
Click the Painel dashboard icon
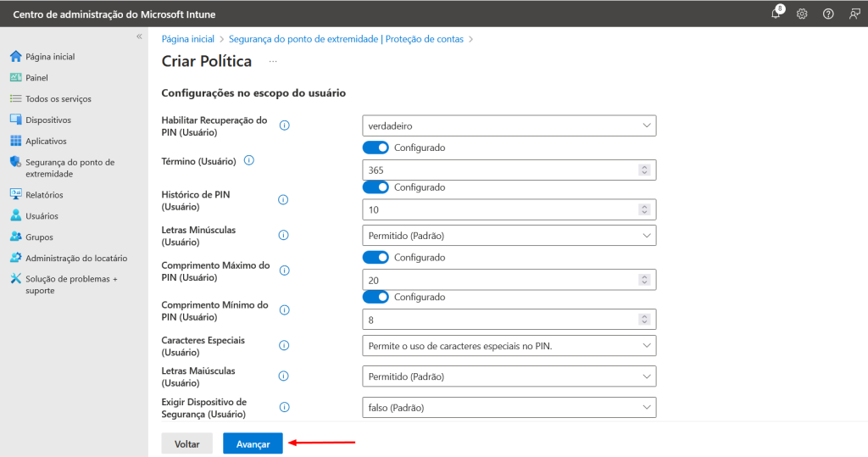(x=15, y=77)
